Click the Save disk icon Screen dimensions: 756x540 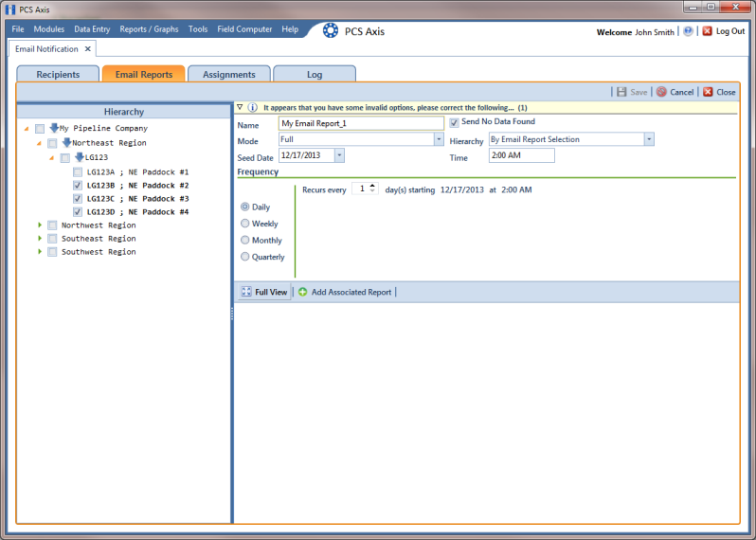pos(621,92)
